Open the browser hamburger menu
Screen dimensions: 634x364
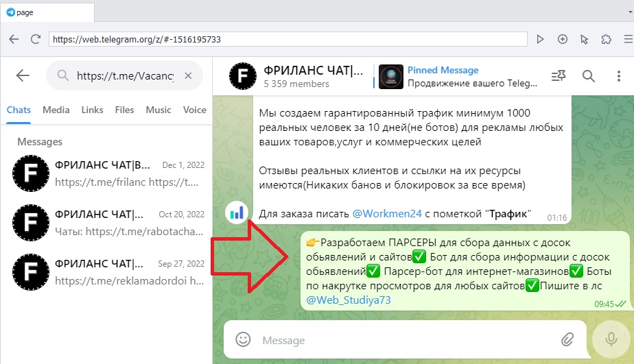[629, 39]
